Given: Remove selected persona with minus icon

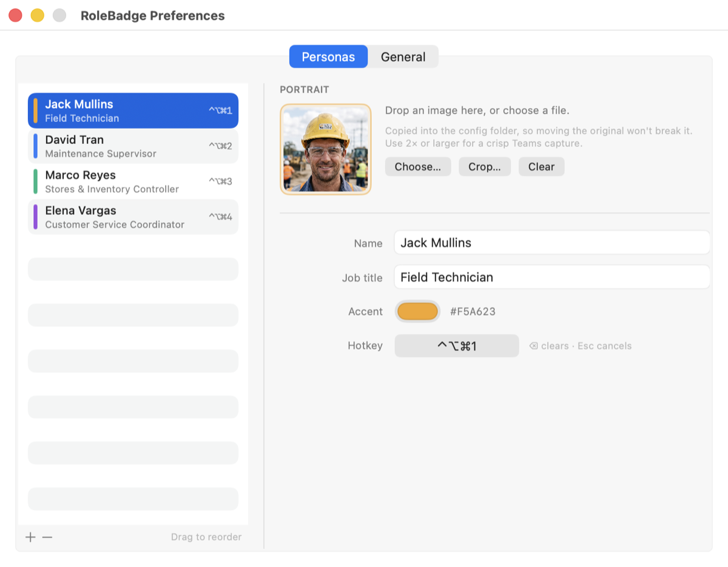Looking at the screenshot, I should tap(47, 537).
